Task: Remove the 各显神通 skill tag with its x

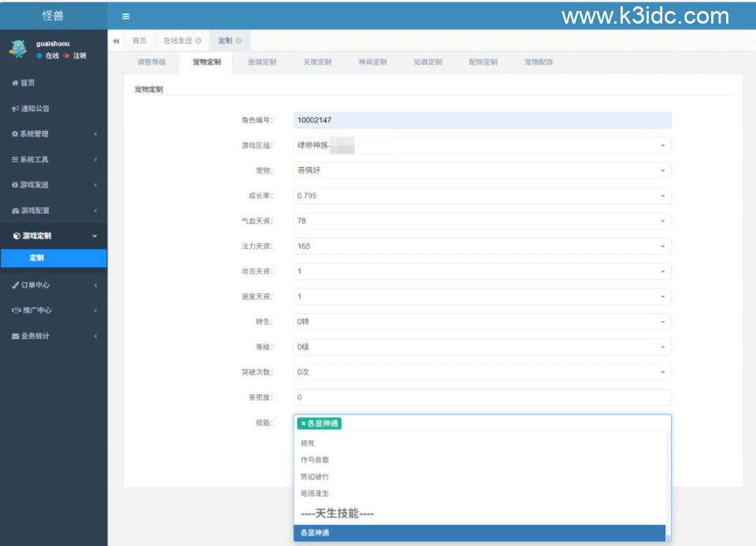Action: [x=303, y=424]
